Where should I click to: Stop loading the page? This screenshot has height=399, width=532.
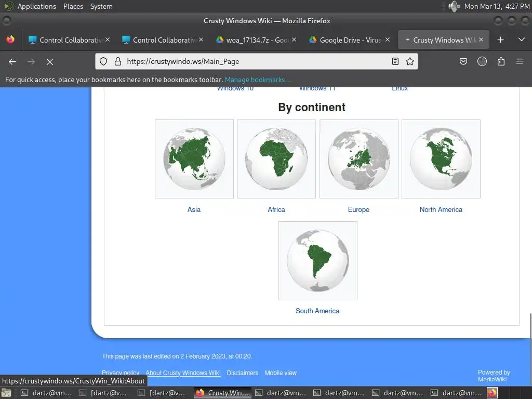[49, 61]
